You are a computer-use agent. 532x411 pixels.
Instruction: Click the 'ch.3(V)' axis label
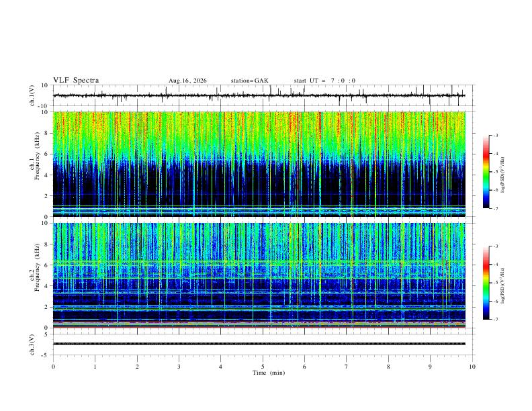click(x=32, y=345)
